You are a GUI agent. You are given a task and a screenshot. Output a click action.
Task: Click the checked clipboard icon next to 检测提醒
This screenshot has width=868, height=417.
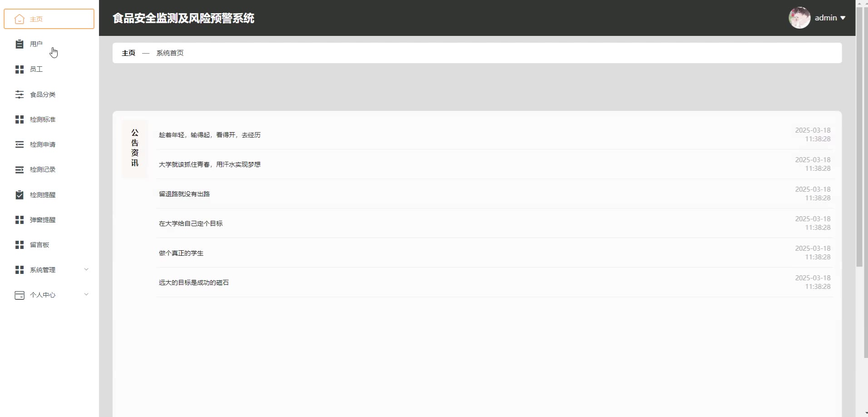pos(20,195)
